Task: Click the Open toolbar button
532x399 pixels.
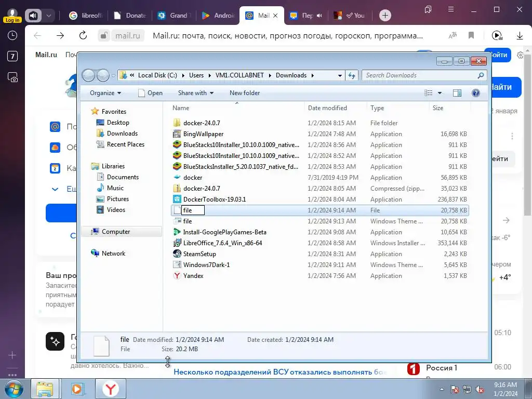Action: [150, 93]
